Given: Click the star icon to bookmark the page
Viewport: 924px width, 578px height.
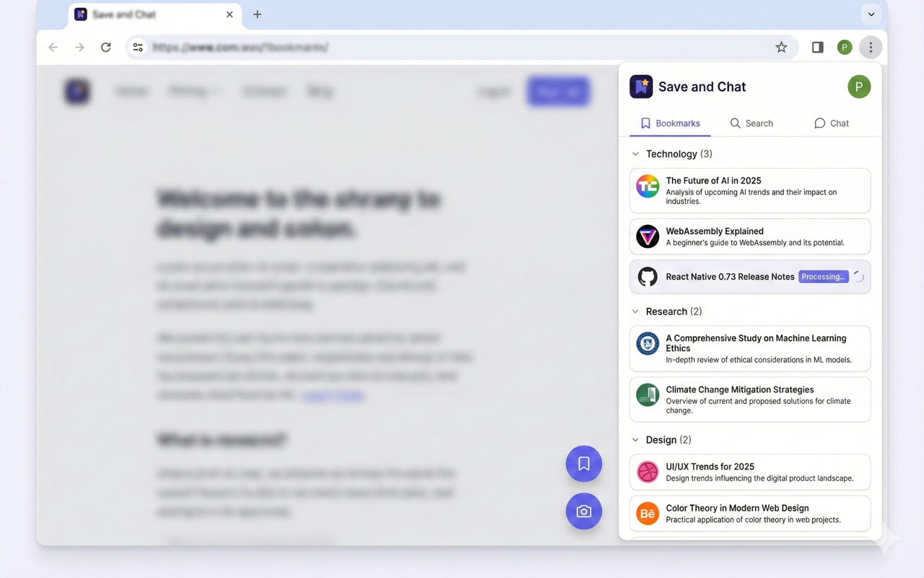Looking at the screenshot, I should tap(781, 47).
